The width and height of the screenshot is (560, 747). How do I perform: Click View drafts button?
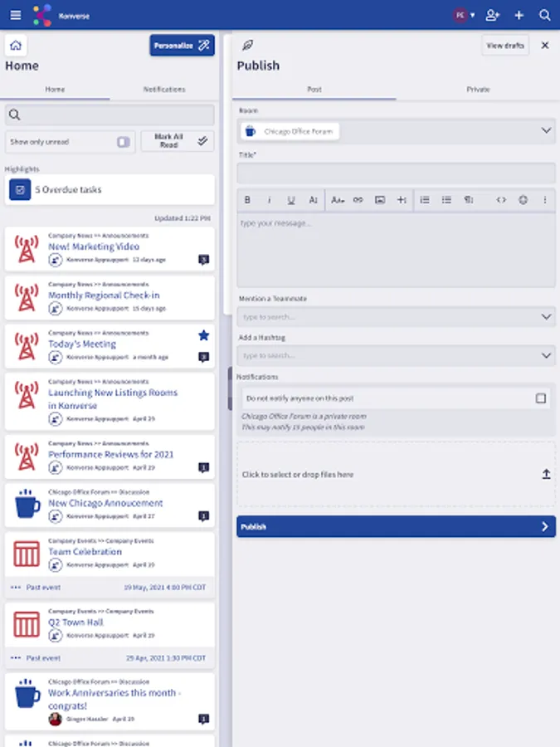tap(505, 46)
